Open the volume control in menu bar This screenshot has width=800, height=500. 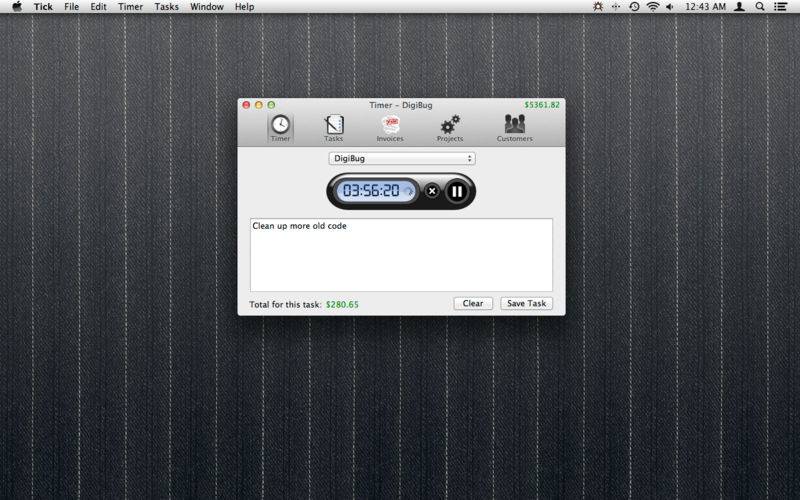(670, 7)
